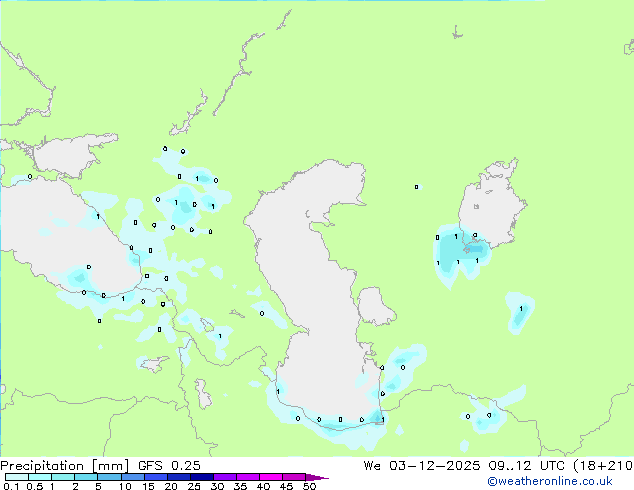Click the 'We 03-12-2025' date text
Viewport: 634px width, 490px height.
(422, 466)
